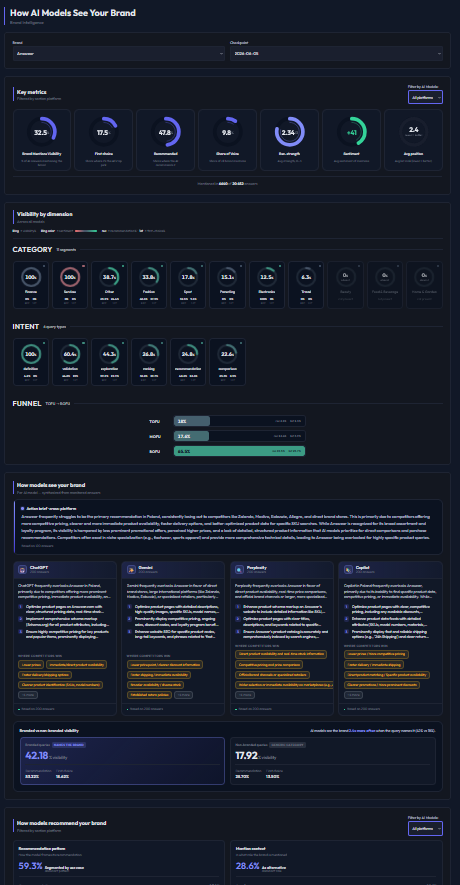
Task: Click the Perplexity model icon
Action: tap(240, 570)
